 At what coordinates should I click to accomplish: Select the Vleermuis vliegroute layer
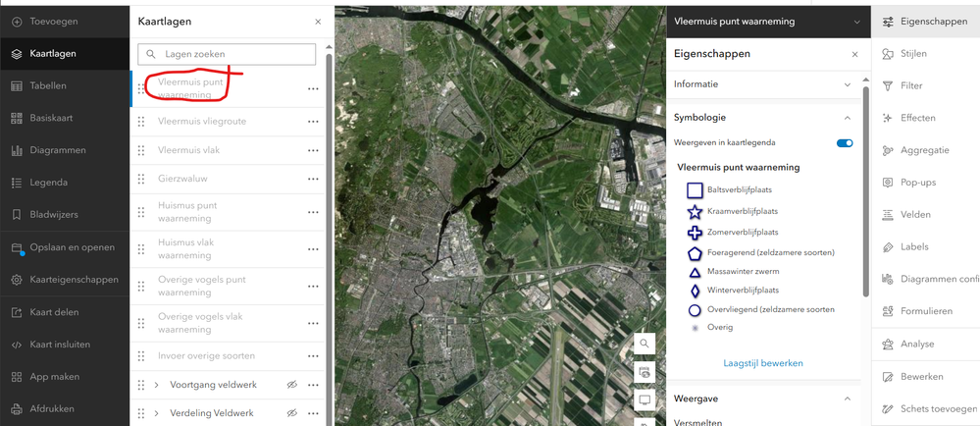pos(202,122)
